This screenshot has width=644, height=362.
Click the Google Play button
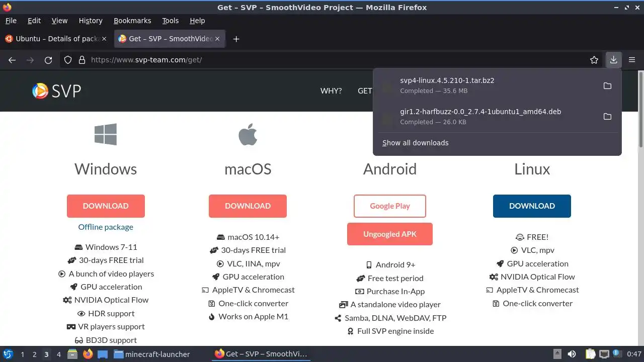390,206
